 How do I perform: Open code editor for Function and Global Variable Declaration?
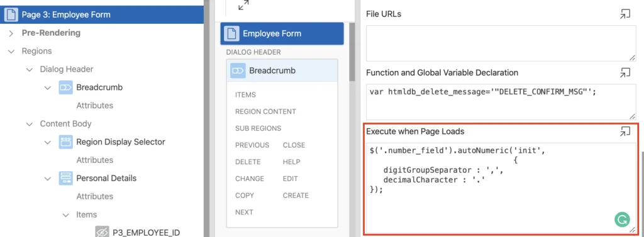[625, 73]
